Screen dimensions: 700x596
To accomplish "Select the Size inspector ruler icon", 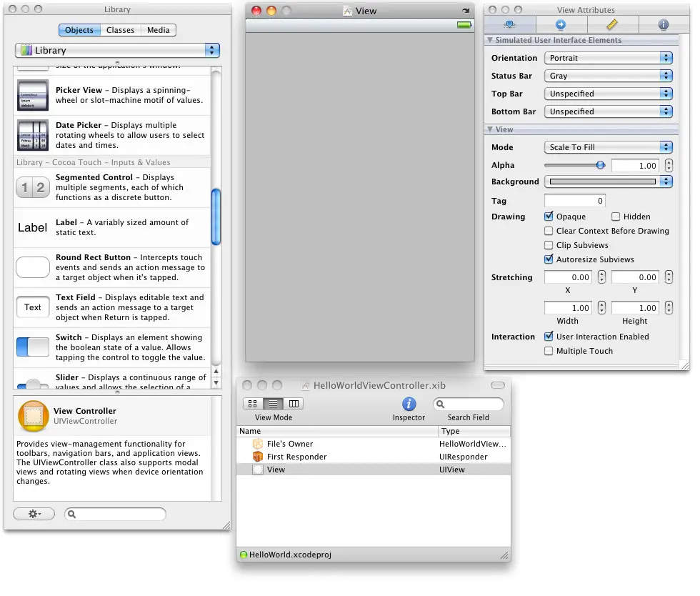I will point(612,24).
